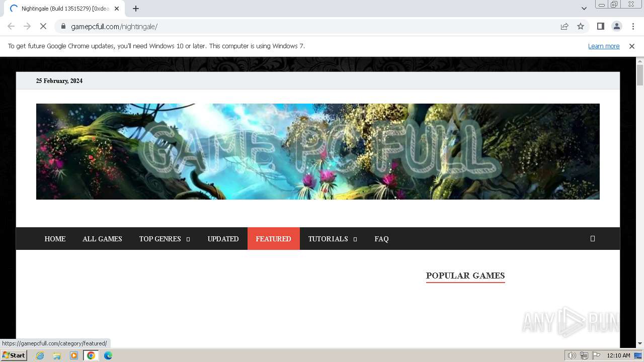Share this page icon
The height and width of the screenshot is (362, 644).
(x=565, y=26)
